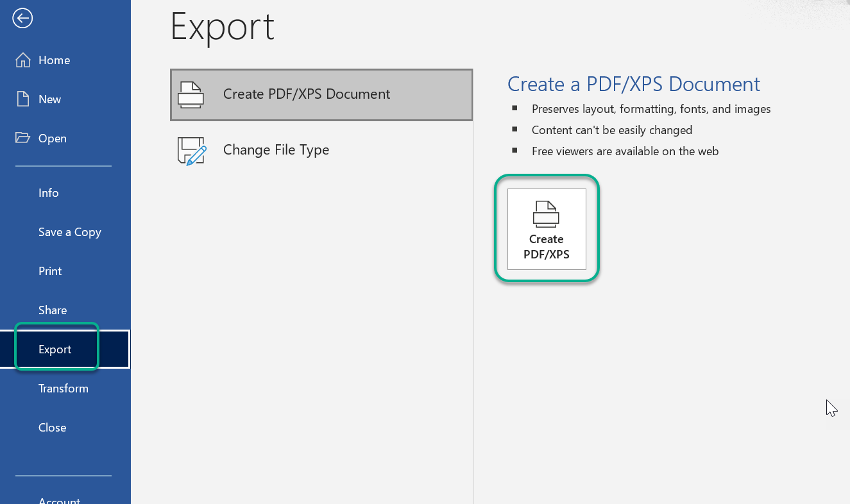Open the Share option in the sidebar
850x504 pixels.
[53, 310]
